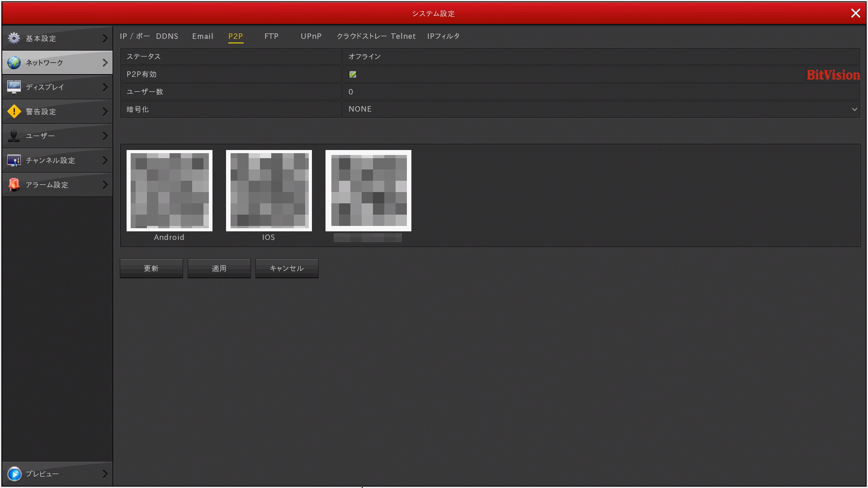The height and width of the screenshot is (488, 868).
Task: Click the 更新 button
Action: (151, 268)
